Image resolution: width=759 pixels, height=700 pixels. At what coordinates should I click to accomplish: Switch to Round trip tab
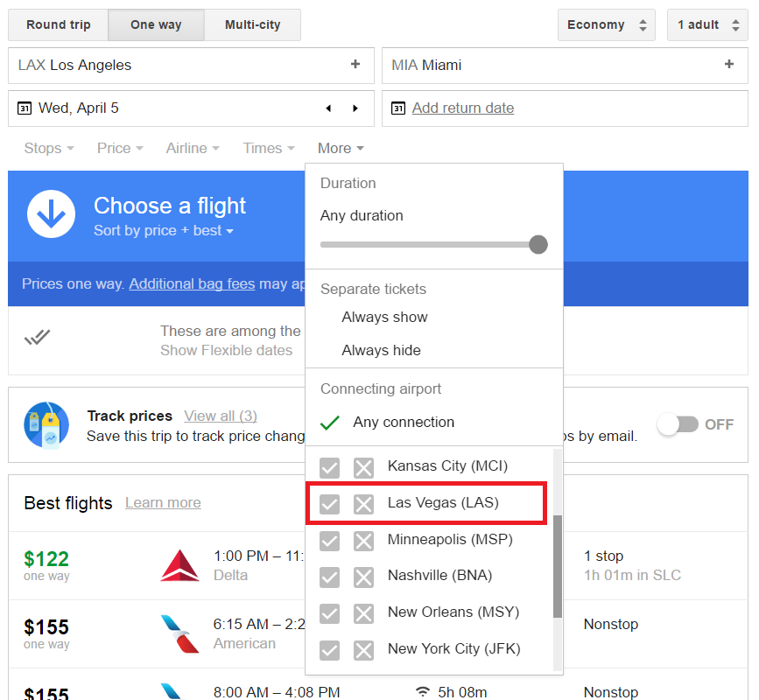tap(58, 24)
